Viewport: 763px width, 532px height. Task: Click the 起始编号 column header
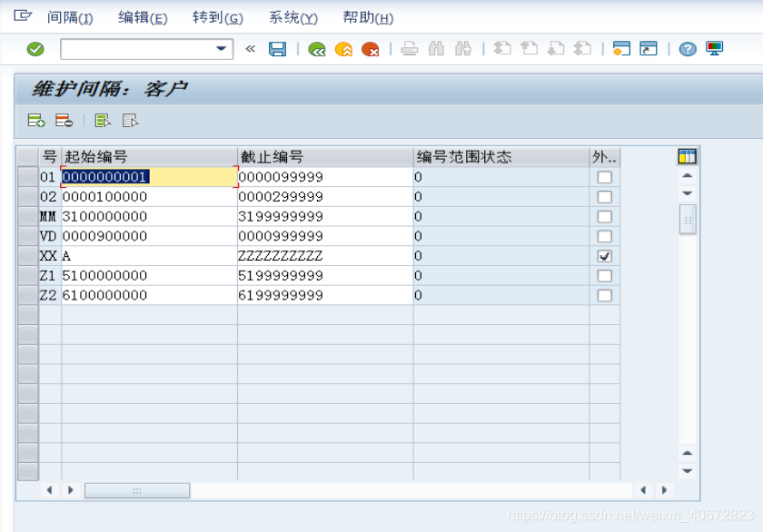click(149, 156)
